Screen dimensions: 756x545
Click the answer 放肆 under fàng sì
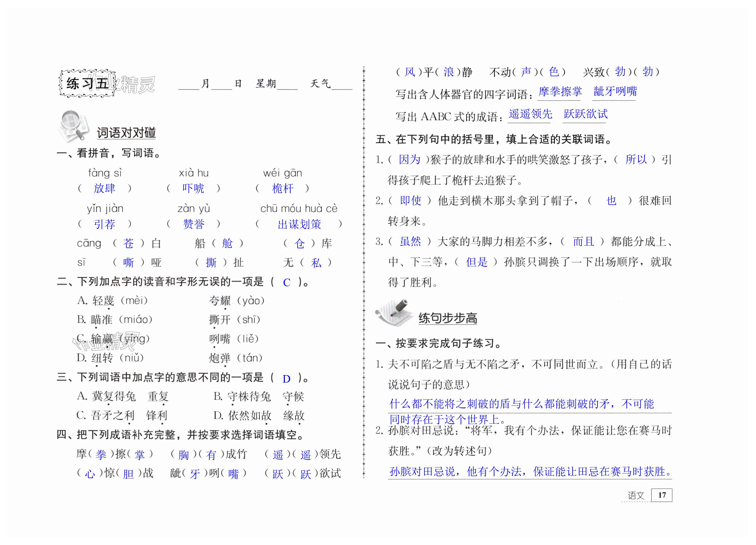click(x=104, y=189)
